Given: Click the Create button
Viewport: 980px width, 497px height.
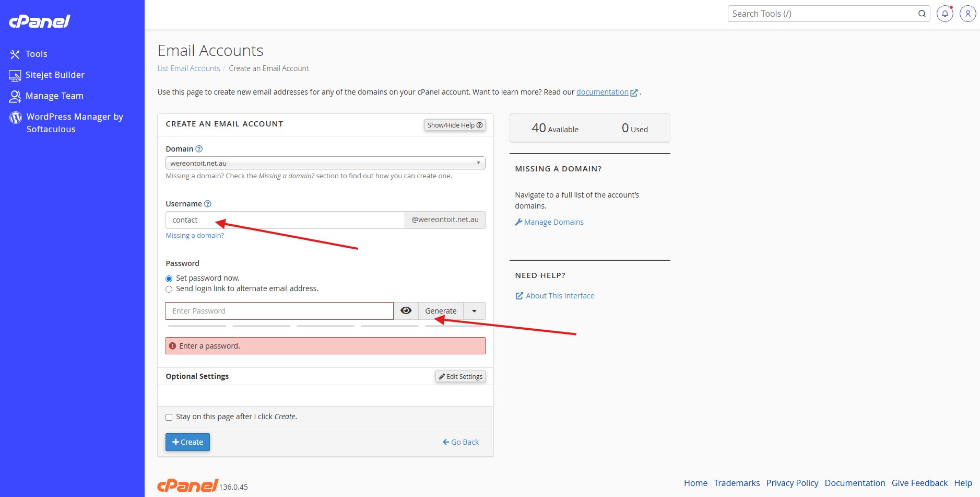Looking at the screenshot, I should [x=187, y=442].
